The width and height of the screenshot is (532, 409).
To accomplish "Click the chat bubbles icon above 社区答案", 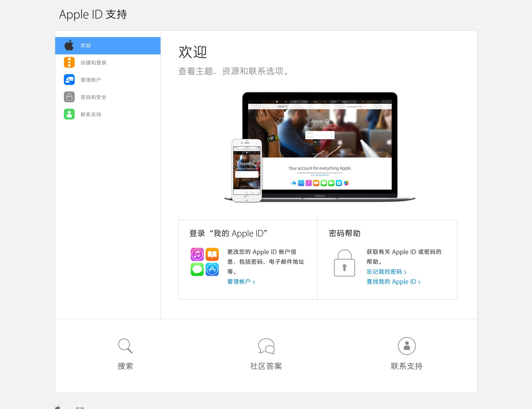I will pos(266,346).
